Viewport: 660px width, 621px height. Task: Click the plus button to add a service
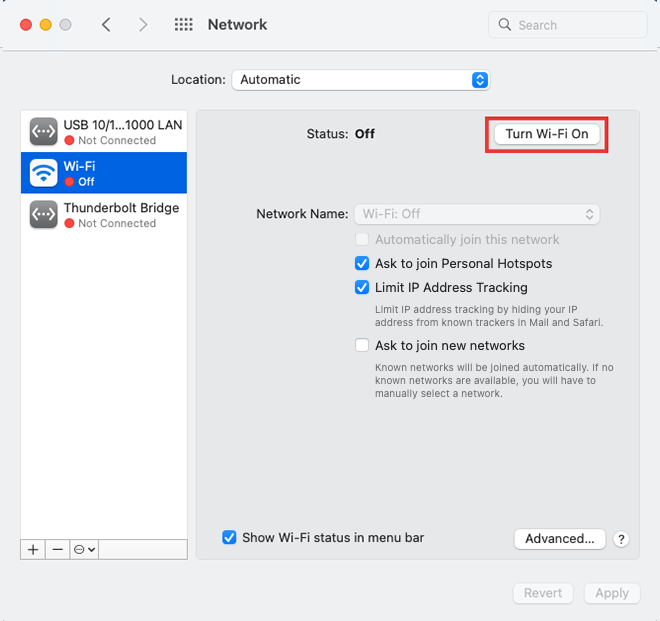pos(33,550)
